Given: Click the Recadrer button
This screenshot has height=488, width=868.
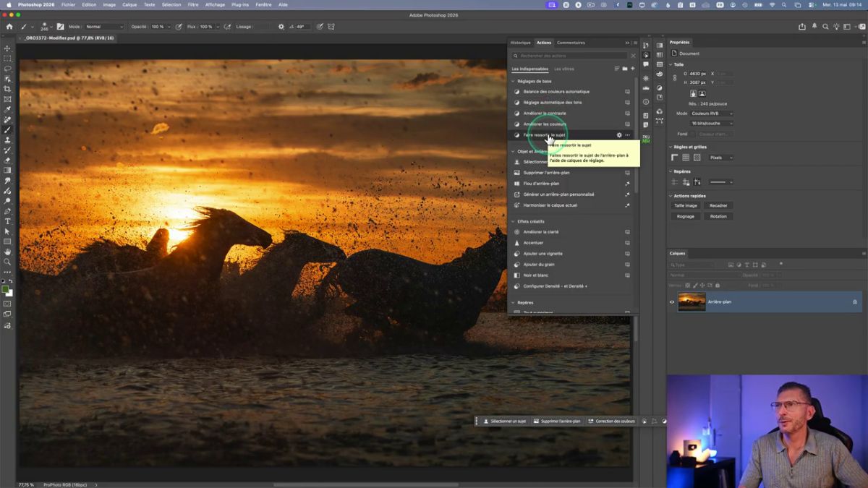Looking at the screenshot, I should [x=718, y=205].
